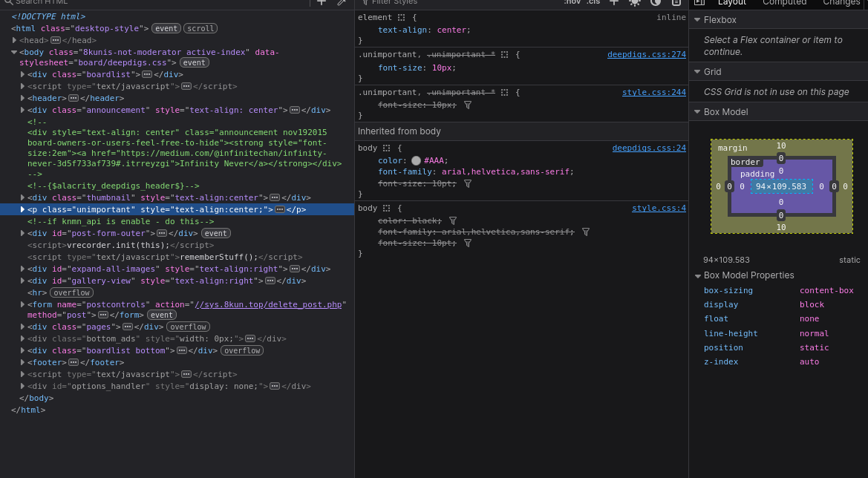Click the event badge on the html element
868x478 pixels.
point(166,28)
